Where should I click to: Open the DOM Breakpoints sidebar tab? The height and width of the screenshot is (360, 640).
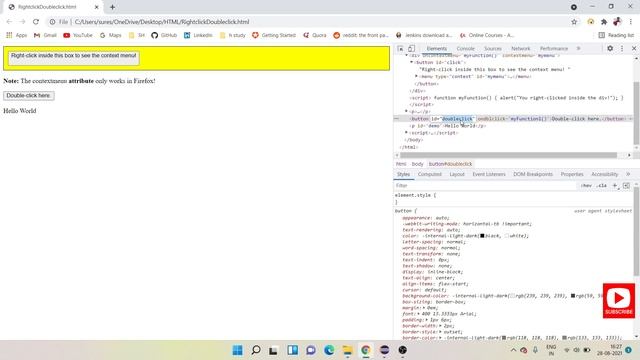(x=533, y=174)
